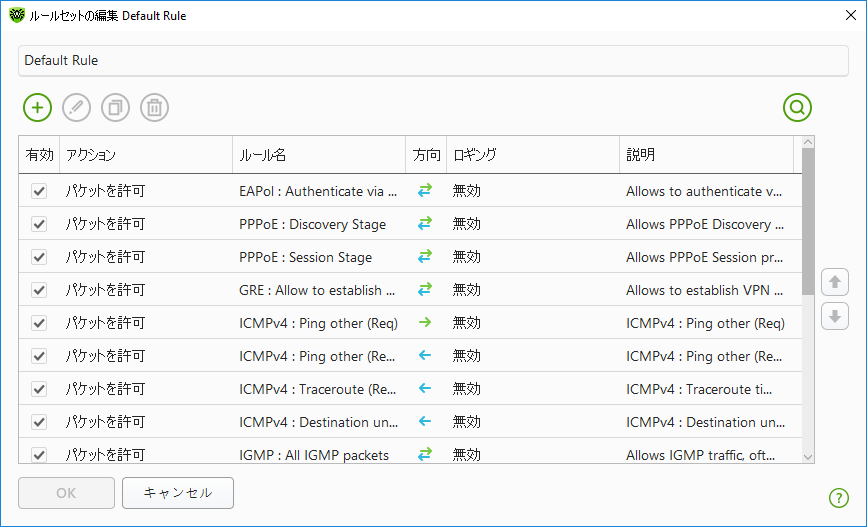The width and height of the screenshot is (867, 527).
Task: Click the edit rule pencil icon
Action: 76,107
